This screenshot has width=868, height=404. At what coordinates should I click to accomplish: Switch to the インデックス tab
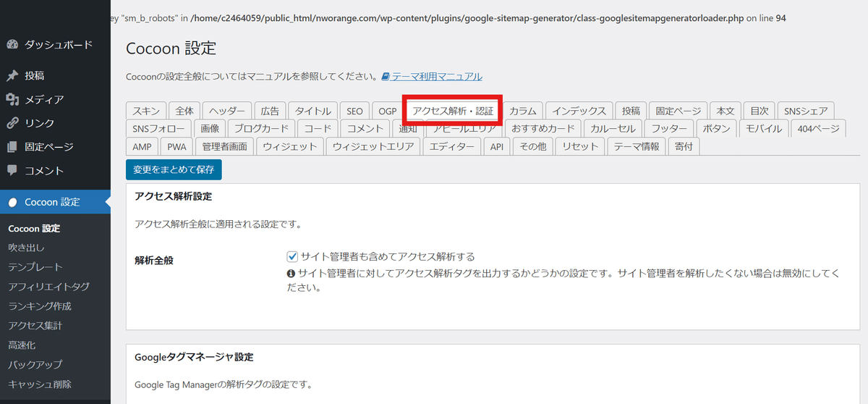pyautogui.click(x=579, y=111)
